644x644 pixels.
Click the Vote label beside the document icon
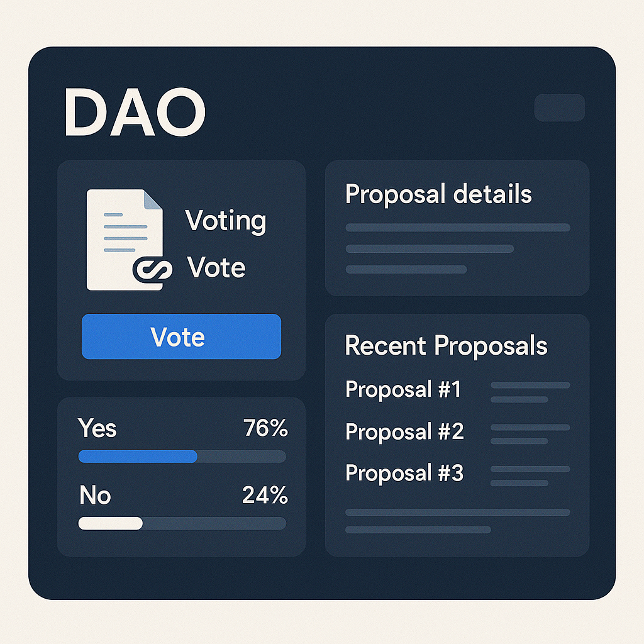click(x=216, y=268)
